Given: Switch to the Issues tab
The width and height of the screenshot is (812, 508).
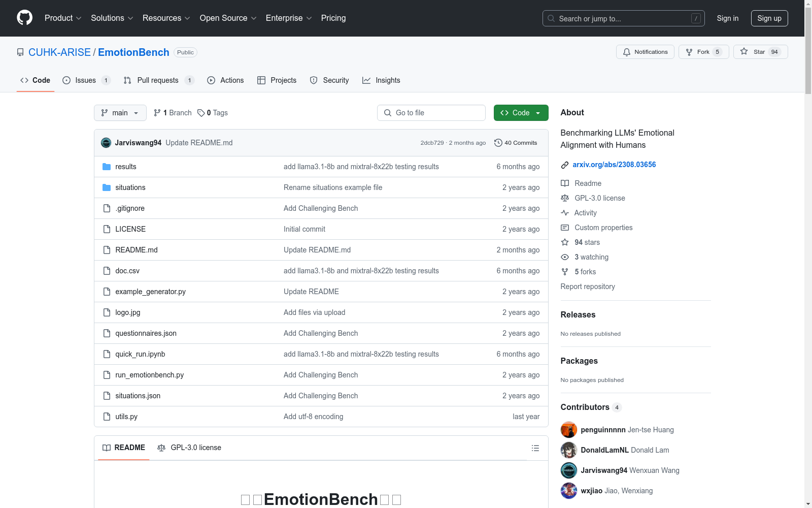Looking at the screenshot, I should (x=86, y=80).
